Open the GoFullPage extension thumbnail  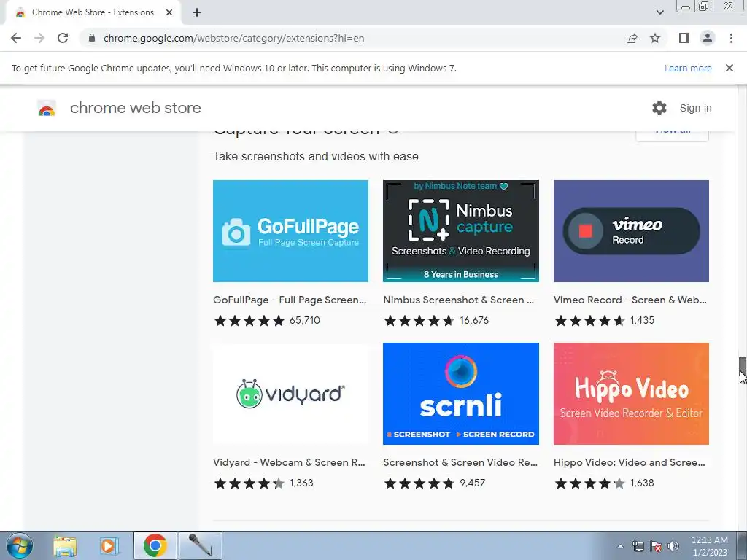(290, 231)
